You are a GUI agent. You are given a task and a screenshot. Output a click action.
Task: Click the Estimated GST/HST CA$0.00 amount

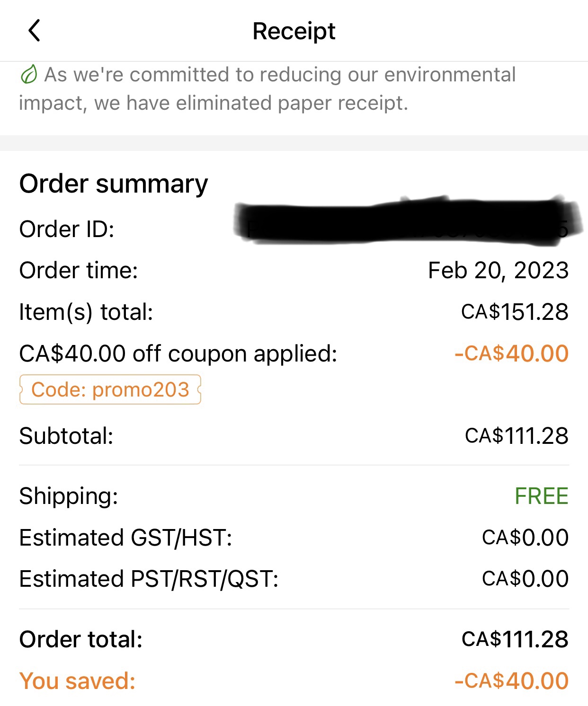click(526, 538)
